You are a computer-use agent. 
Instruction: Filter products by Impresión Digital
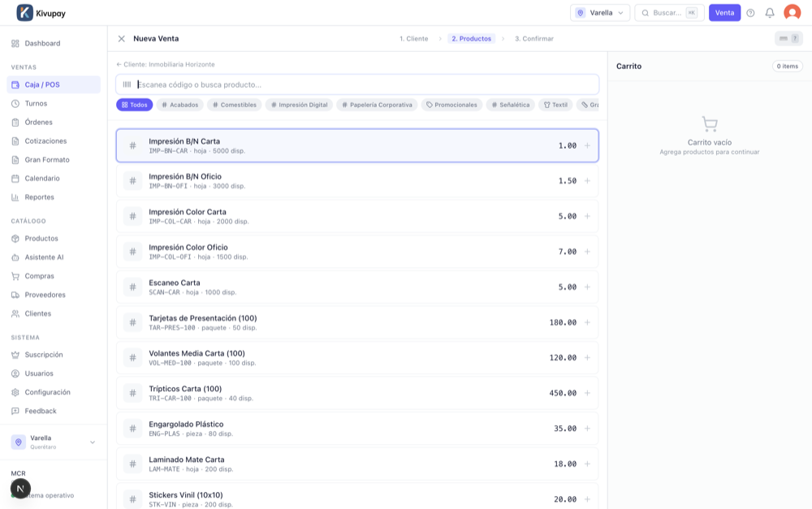299,105
